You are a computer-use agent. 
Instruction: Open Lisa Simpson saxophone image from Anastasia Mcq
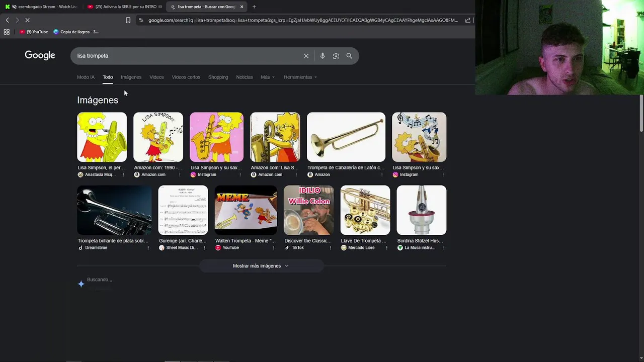coord(102,137)
